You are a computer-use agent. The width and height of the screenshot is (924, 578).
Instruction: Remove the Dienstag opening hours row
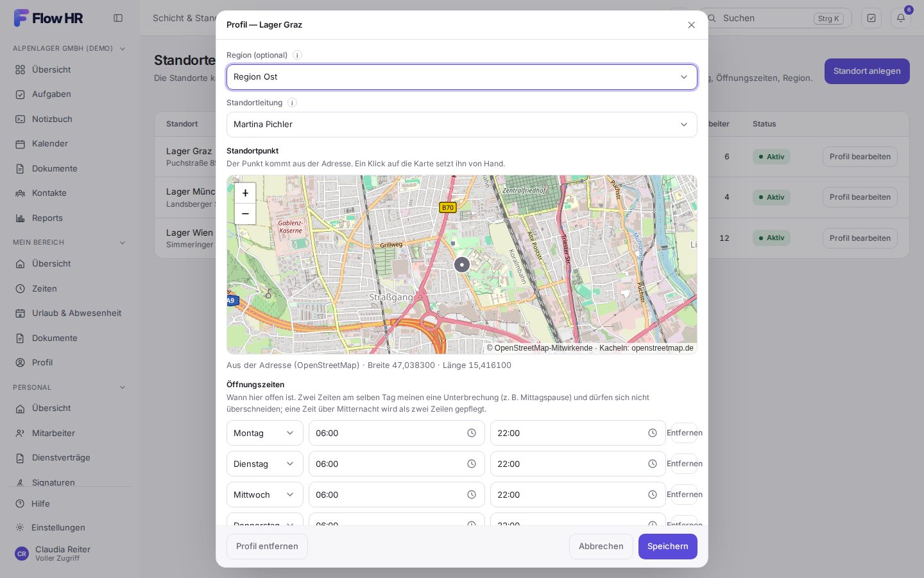(684, 464)
